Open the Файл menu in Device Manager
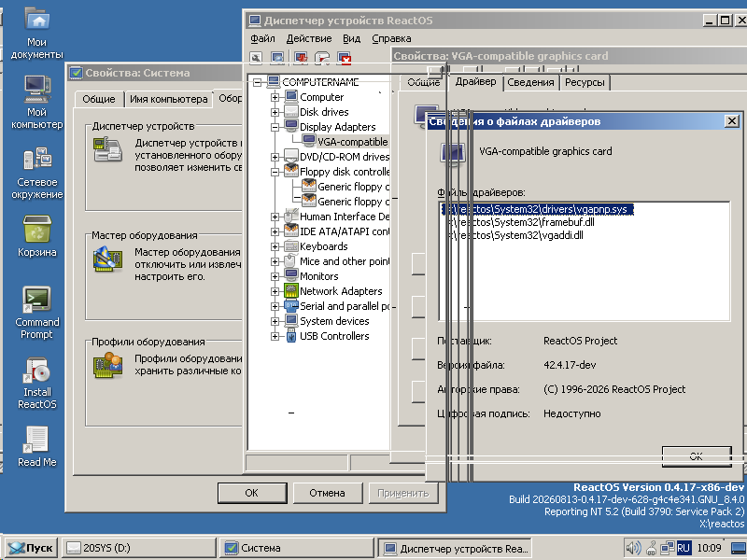The width and height of the screenshot is (747, 560). point(263,38)
